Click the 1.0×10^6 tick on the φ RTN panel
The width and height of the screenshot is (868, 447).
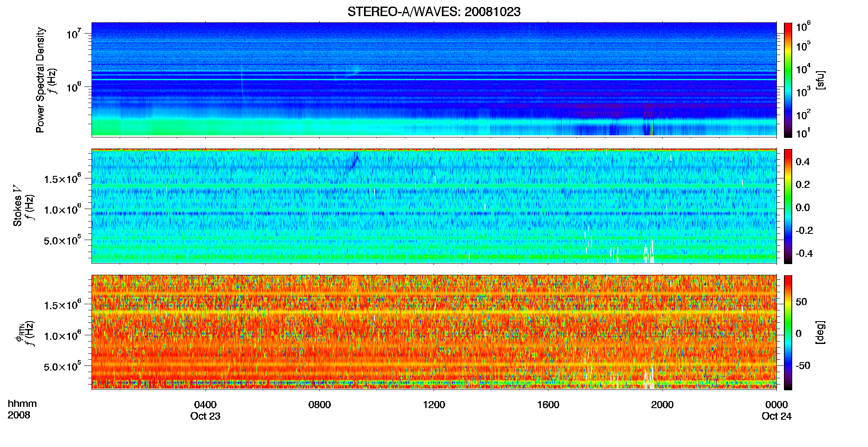pyautogui.click(x=62, y=335)
